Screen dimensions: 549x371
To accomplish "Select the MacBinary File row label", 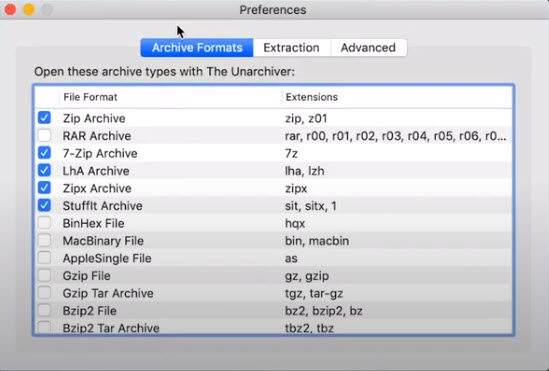I will pyautogui.click(x=103, y=241).
